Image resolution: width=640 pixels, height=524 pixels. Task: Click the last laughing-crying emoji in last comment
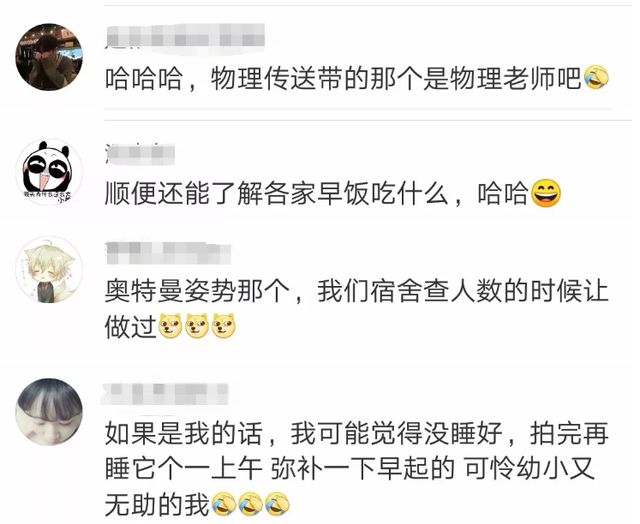tap(277, 504)
